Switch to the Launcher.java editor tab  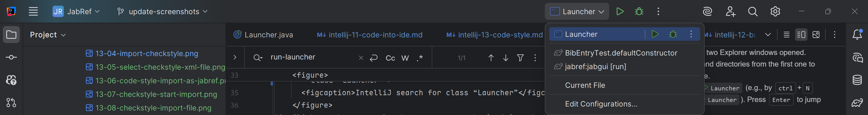coord(264,35)
